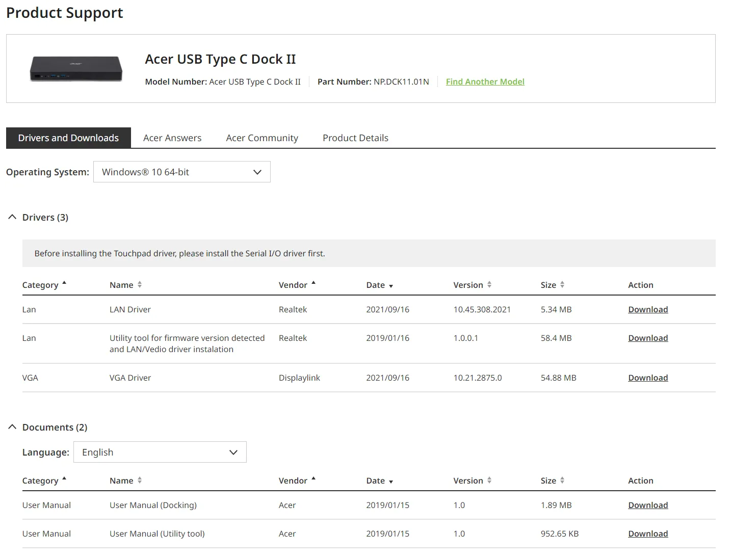Screen dimensions: 730x560
Task: Click the VGA category cell
Action: coord(30,378)
